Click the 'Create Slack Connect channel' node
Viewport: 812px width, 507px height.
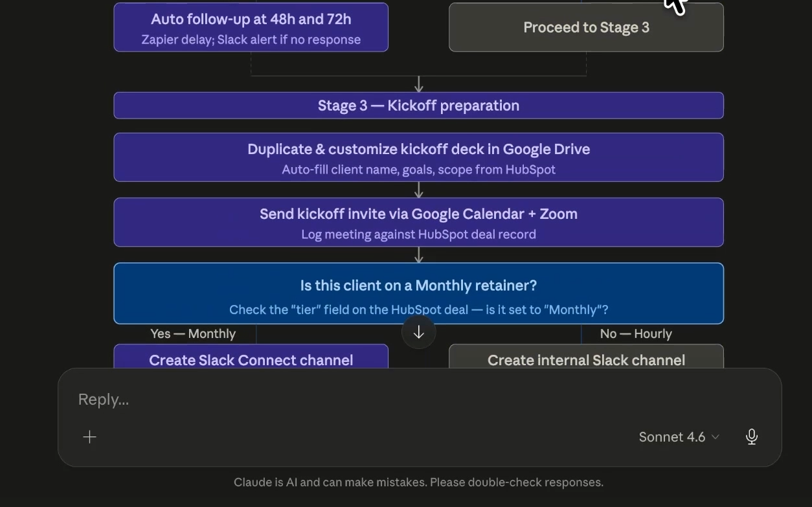point(251,360)
